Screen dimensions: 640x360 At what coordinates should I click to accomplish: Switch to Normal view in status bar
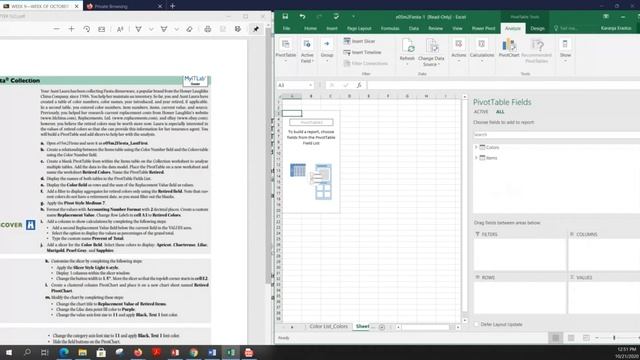coord(556,338)
